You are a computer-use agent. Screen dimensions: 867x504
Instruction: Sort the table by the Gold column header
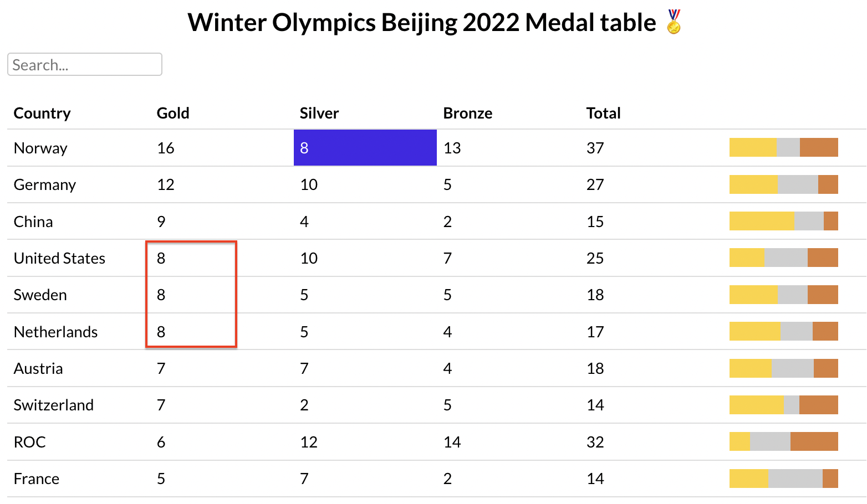(173, 113)
